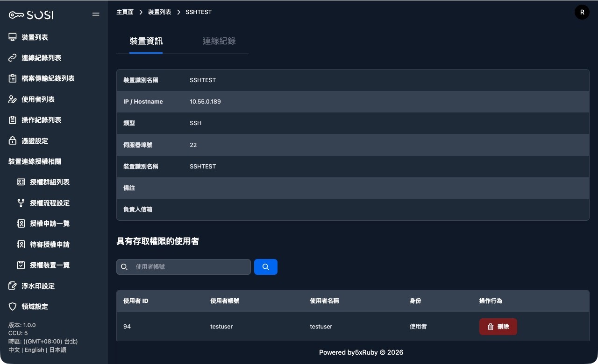Viewport: 598px width, 364px height.
Task: Open 待審授權申請 pending approvals
Action: tap(49, 244)
